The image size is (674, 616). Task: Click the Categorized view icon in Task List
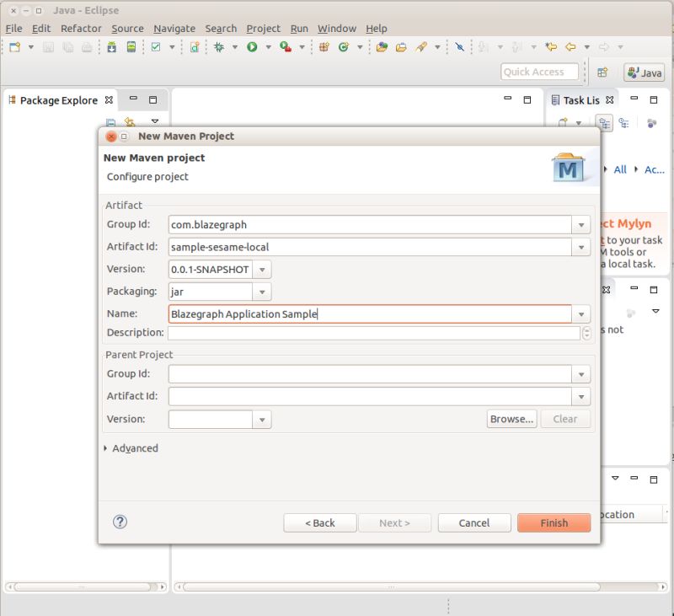coord(604,124)
